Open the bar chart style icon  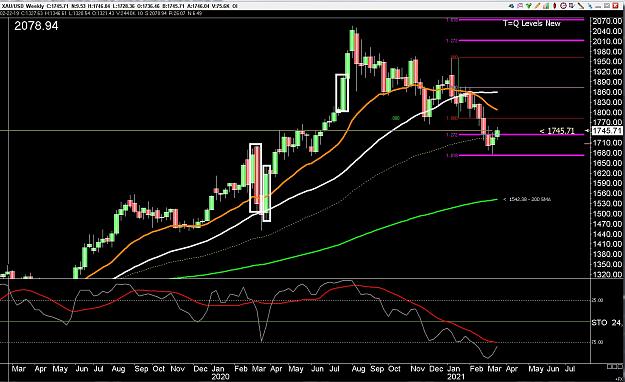(546, 6)
